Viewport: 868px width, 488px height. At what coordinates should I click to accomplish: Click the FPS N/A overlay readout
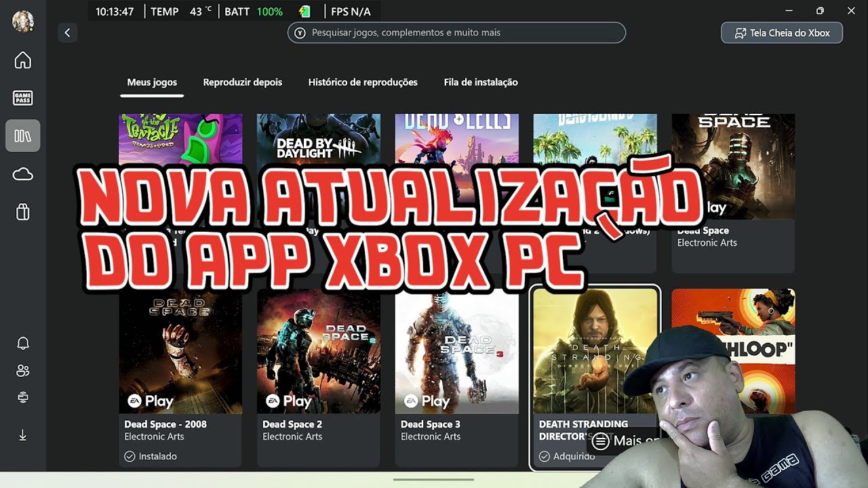click(351, 12)
